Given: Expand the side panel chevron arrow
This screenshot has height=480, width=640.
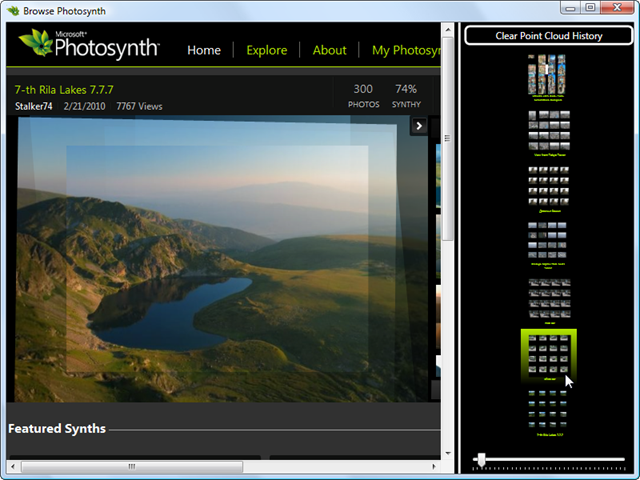Looking at the screenshot, I should 420,126.
